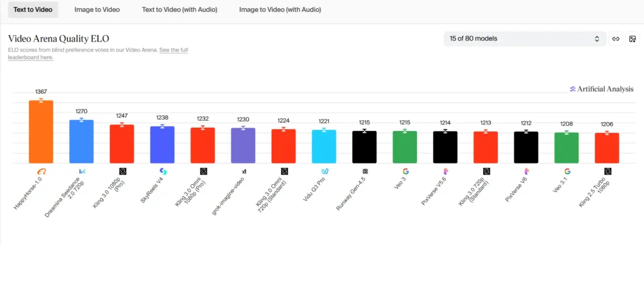Click the Veo 3 Google logo
The width and height of the screenshot is (644, 290).
(x=406, y=171)
